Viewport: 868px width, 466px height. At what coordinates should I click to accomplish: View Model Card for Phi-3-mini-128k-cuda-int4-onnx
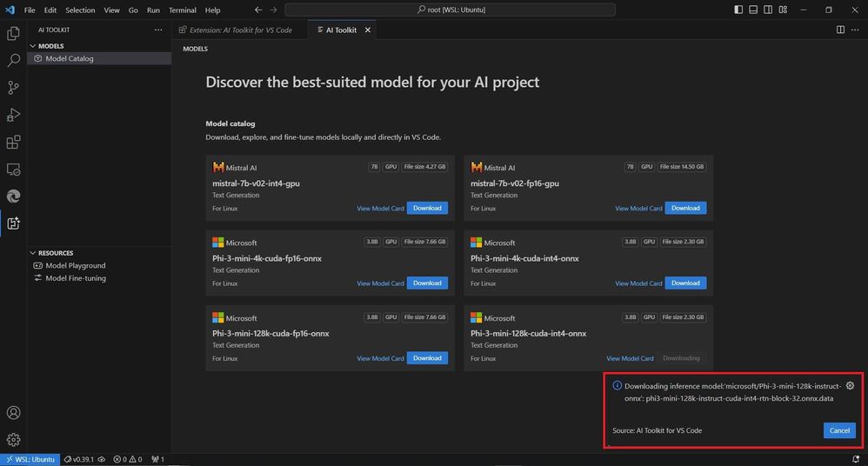630,359
